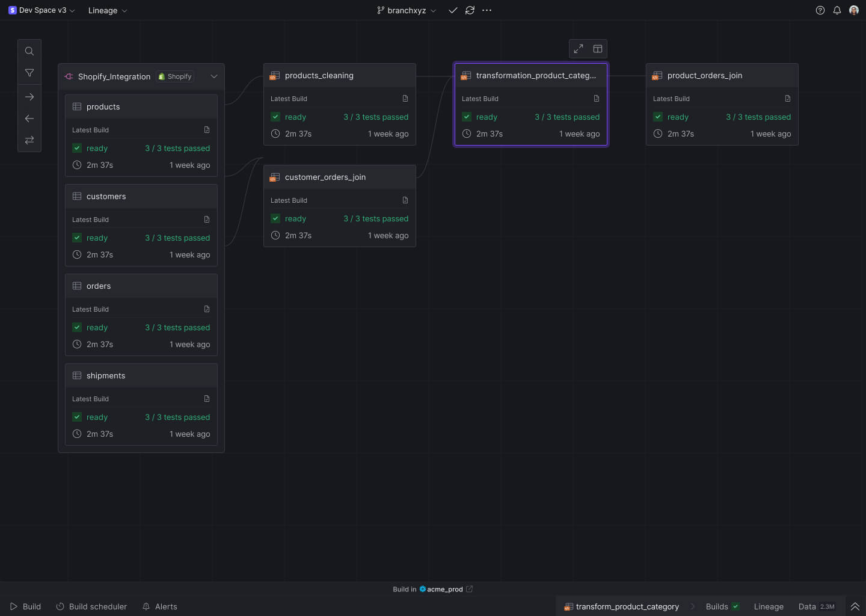Expand the branchxyz branch dropdown
Viewport: 866px width, 616px height.
[434, 10]
